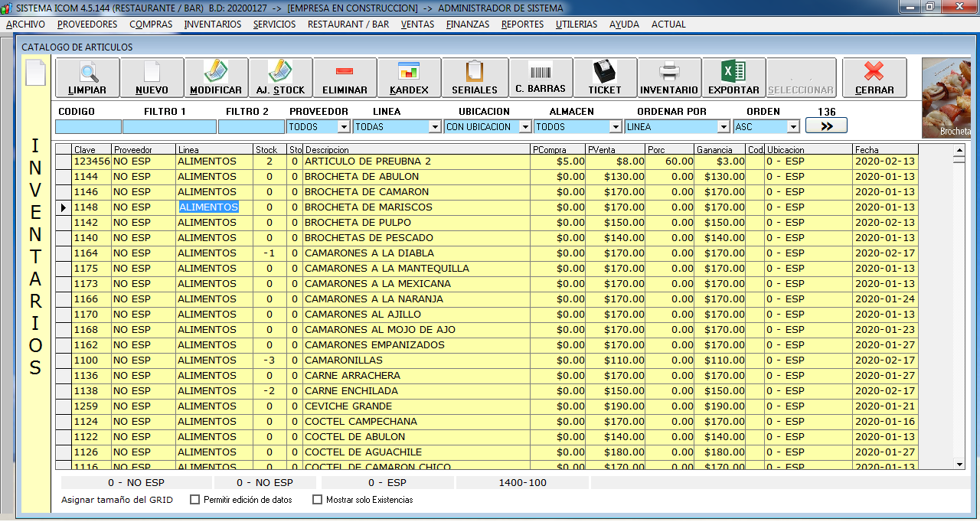Click the grid scrollbar down arrow

959,464
